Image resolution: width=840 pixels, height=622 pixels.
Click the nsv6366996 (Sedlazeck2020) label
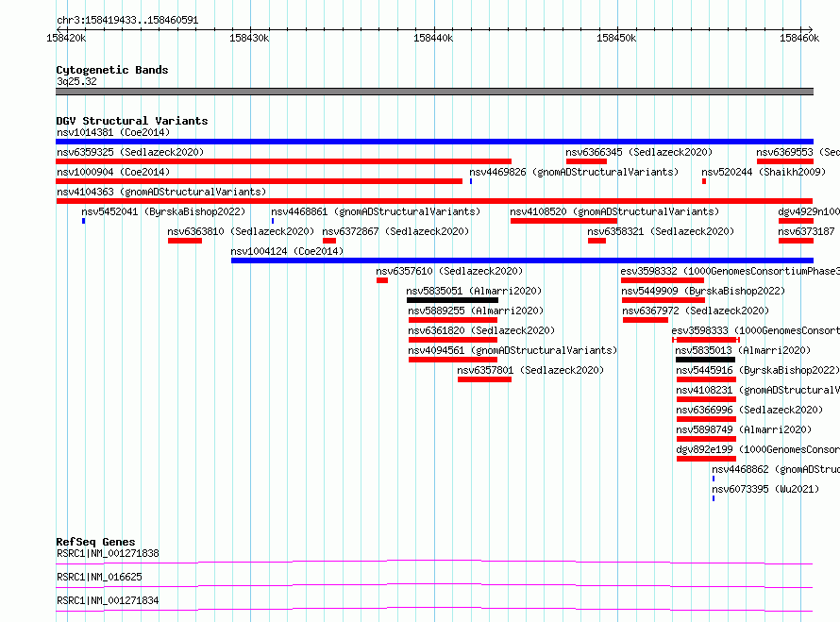[x=749, y=410]
